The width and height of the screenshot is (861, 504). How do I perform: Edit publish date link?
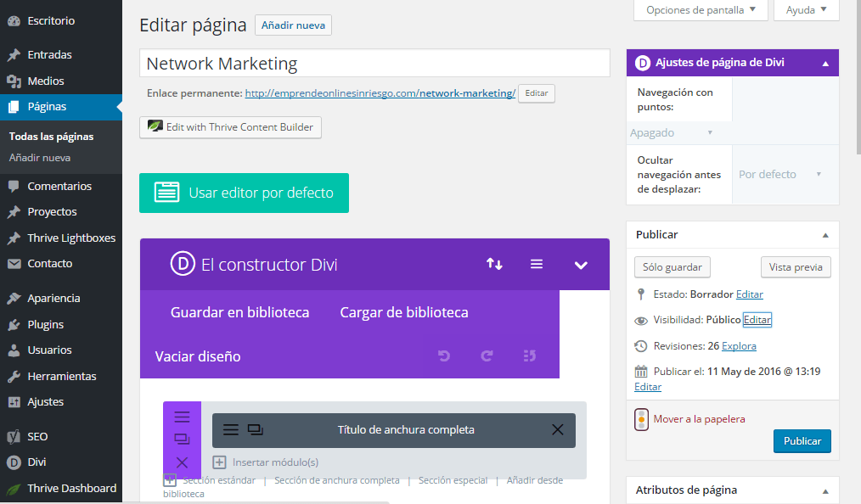tap(648, 387)
